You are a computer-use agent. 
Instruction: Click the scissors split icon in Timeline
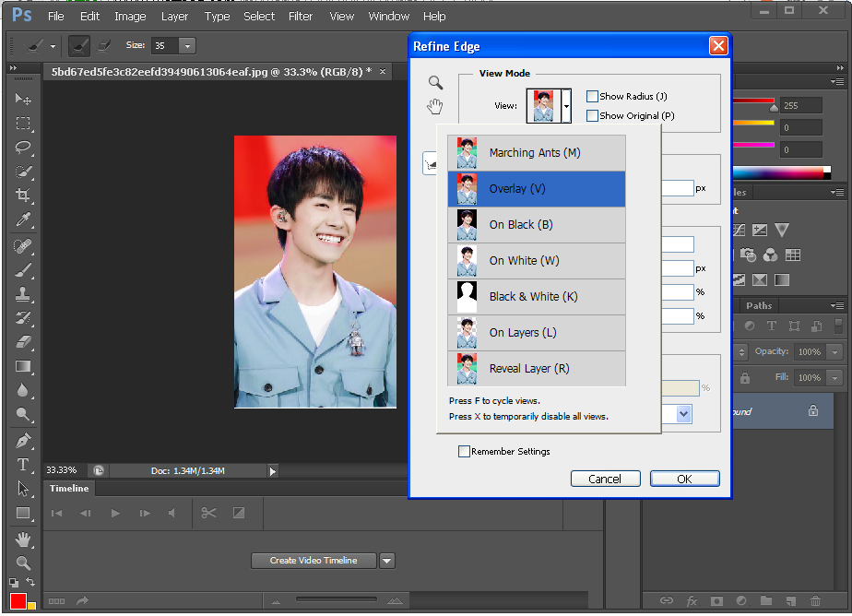(208, 513)
